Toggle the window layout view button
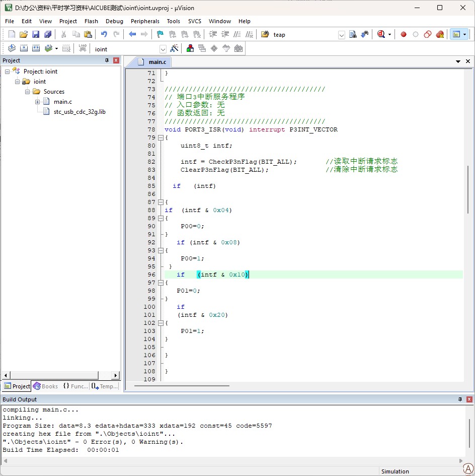This screenshot has height=476, width=475. [x=456, y=34]
